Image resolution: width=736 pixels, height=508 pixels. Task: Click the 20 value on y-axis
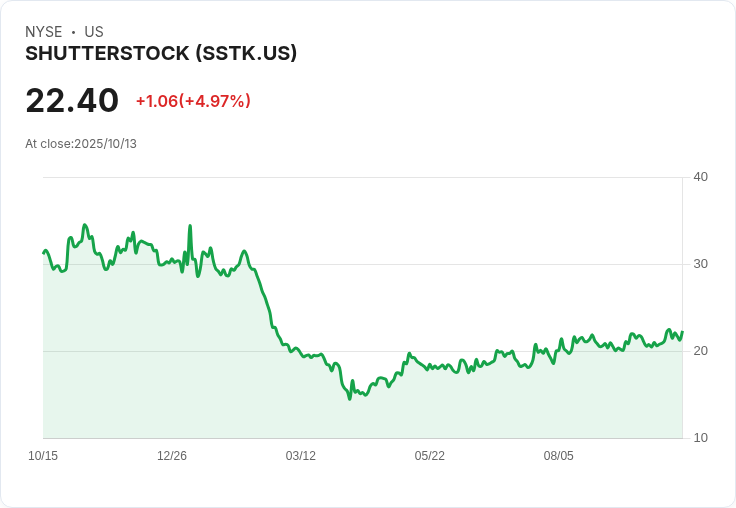[x=700, y=351]
